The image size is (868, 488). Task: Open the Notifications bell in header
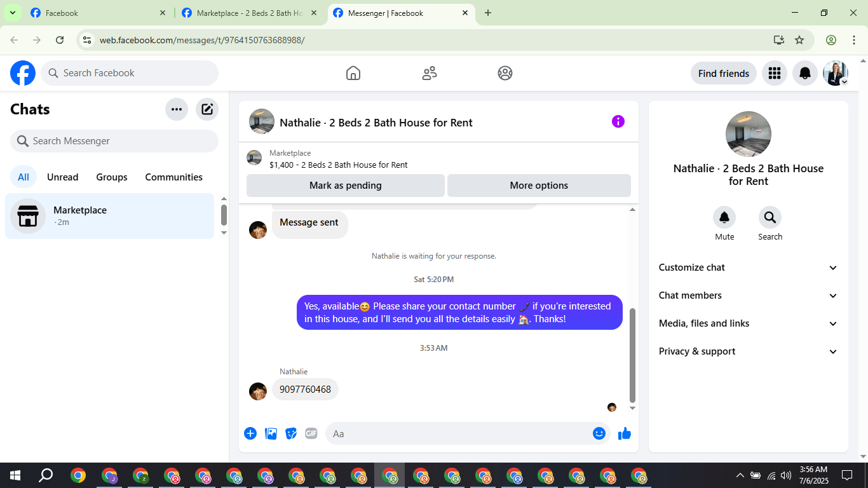point(805,73)
